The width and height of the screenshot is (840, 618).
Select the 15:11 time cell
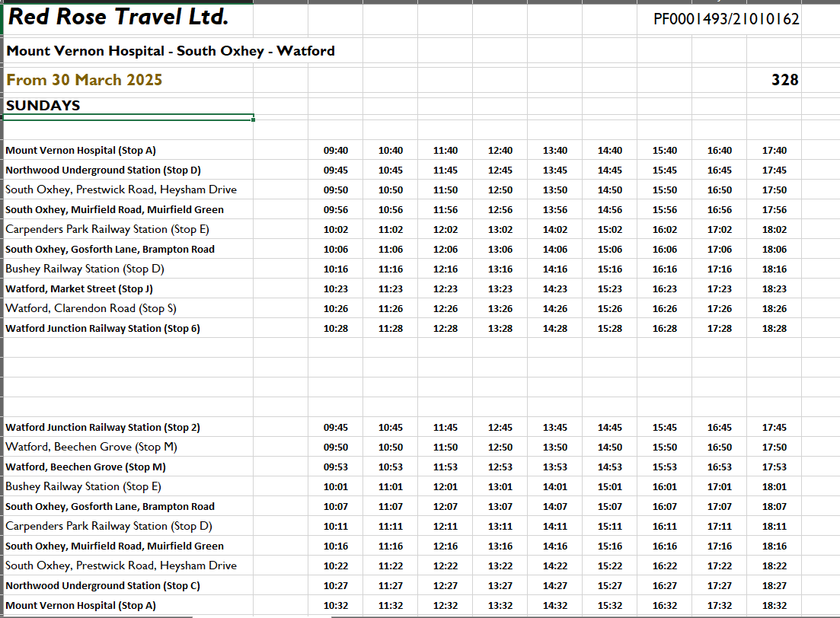610,527
